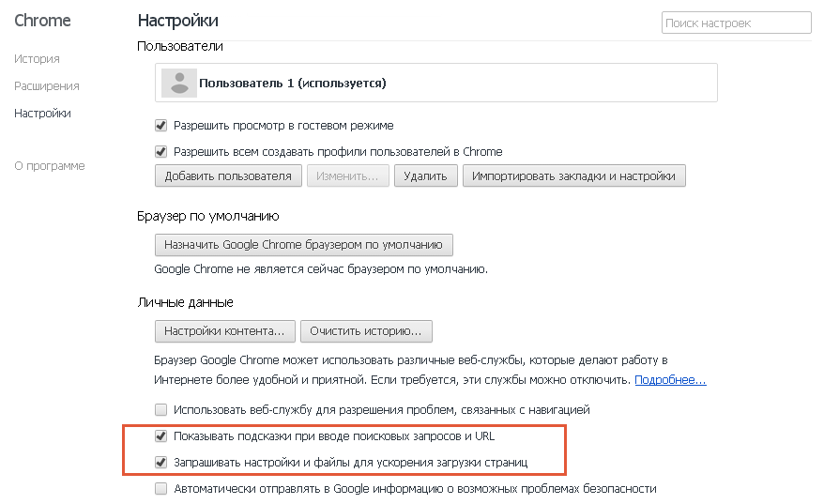Viewport: 824px width, 504px height.
Task: Go to Расширения in the sidebar
Action: coord(46,86)
